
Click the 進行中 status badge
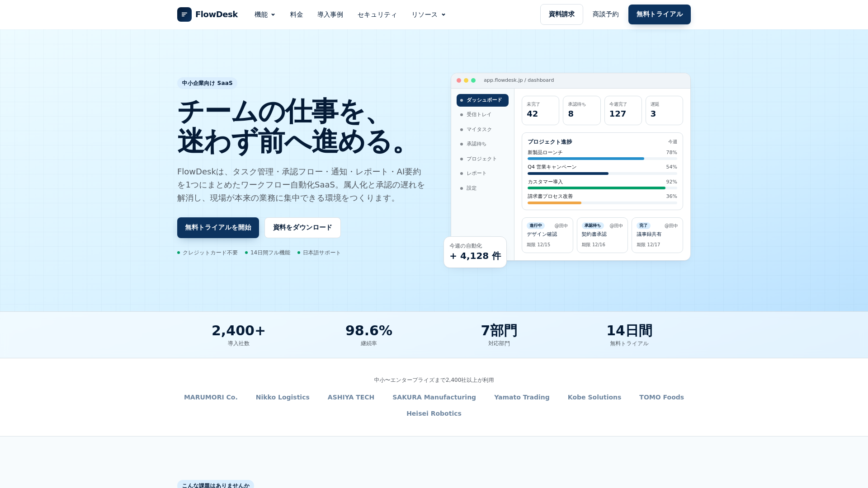pyautogui.click(x=536, y=225)
